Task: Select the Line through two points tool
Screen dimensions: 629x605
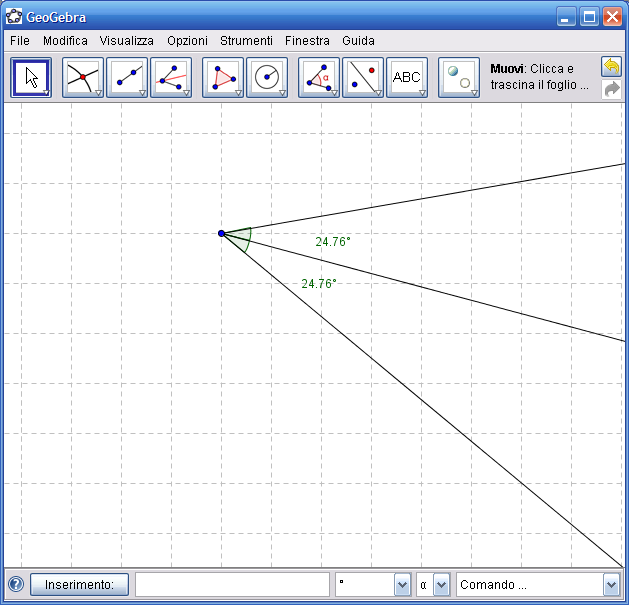Action: pyautogui.click(x=127, y=77)
